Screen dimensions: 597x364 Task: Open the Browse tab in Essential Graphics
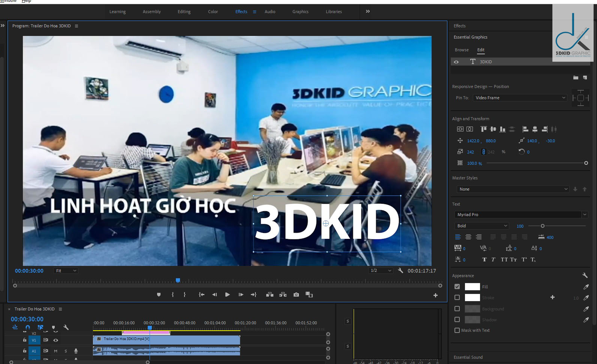pos(462,50)
